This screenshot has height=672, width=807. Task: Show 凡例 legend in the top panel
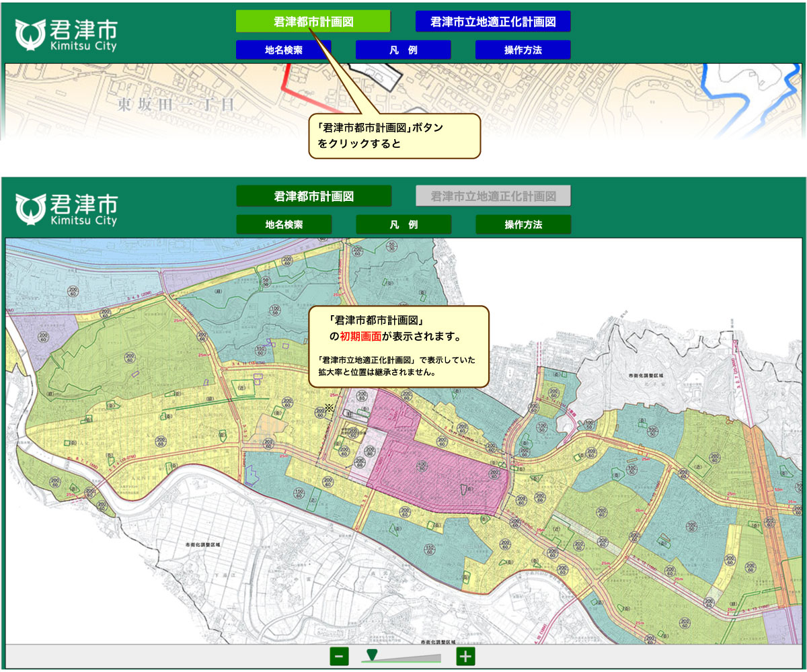pos(403,50)
